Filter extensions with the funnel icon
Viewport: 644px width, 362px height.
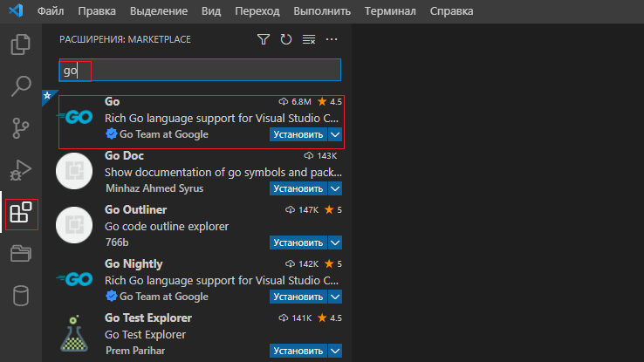tap(264, 39)
